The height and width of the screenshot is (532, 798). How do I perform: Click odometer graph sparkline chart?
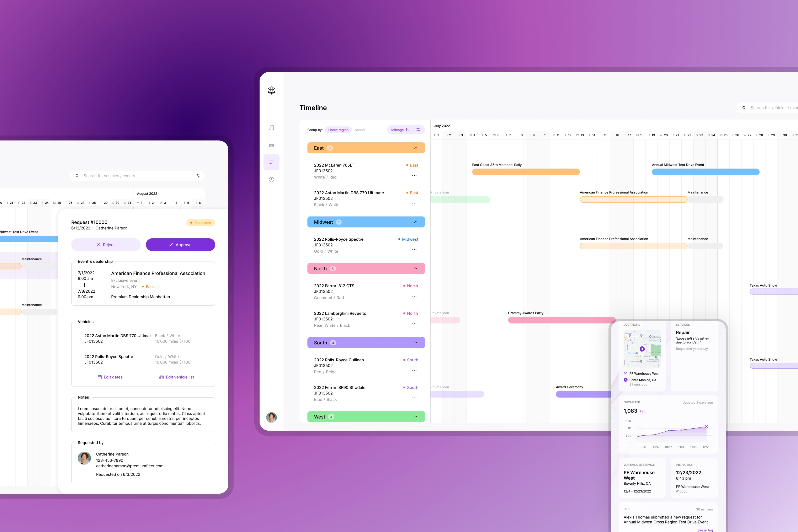(671, 430)
